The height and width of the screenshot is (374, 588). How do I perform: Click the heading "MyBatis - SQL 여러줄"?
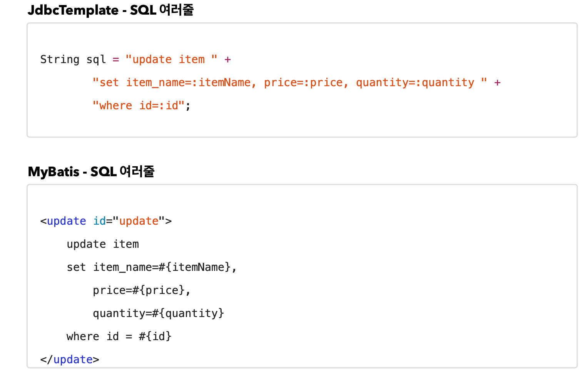point(91,171)
